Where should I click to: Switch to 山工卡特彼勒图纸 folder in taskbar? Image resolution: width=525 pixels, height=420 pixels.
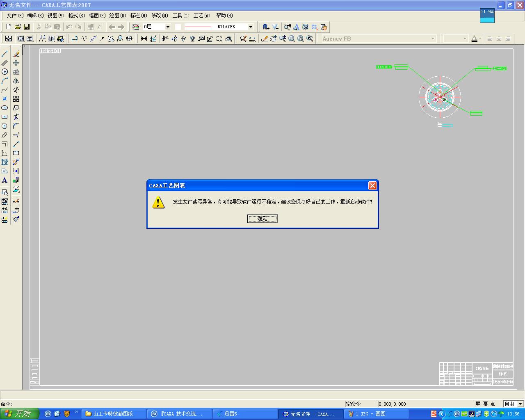point(114,414)
